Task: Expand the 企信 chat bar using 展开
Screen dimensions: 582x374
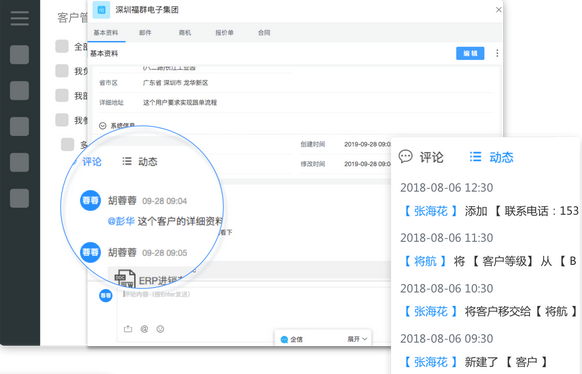Action: 357,339
